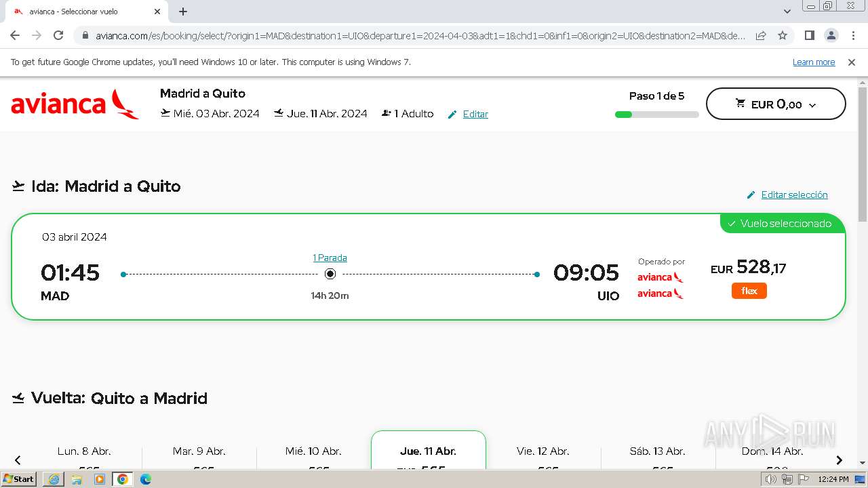
Task: Click the EUR 528,17 price
Action: [749, 268]
